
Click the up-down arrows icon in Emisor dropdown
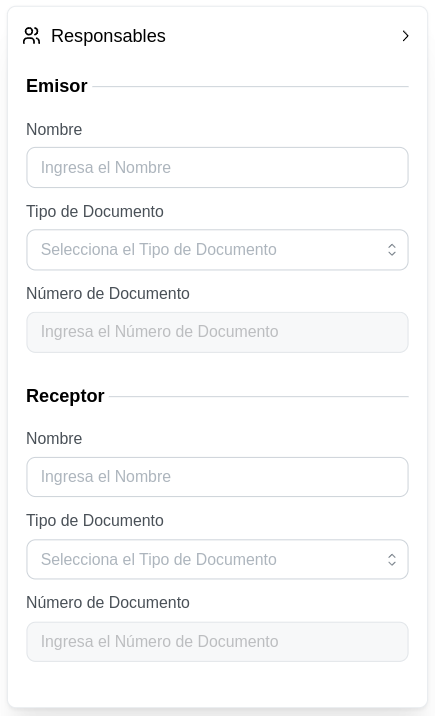click(392, 250)
